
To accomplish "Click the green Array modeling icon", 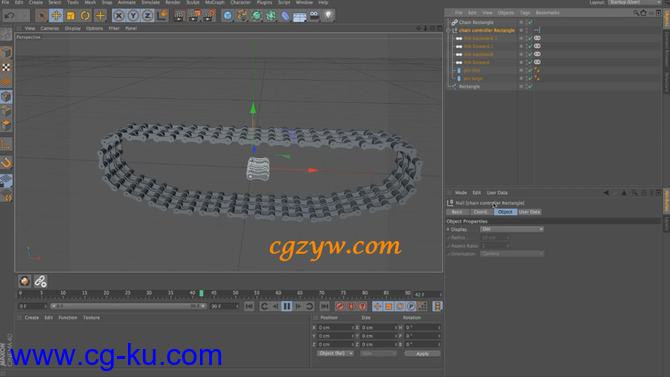I will 271,16.
